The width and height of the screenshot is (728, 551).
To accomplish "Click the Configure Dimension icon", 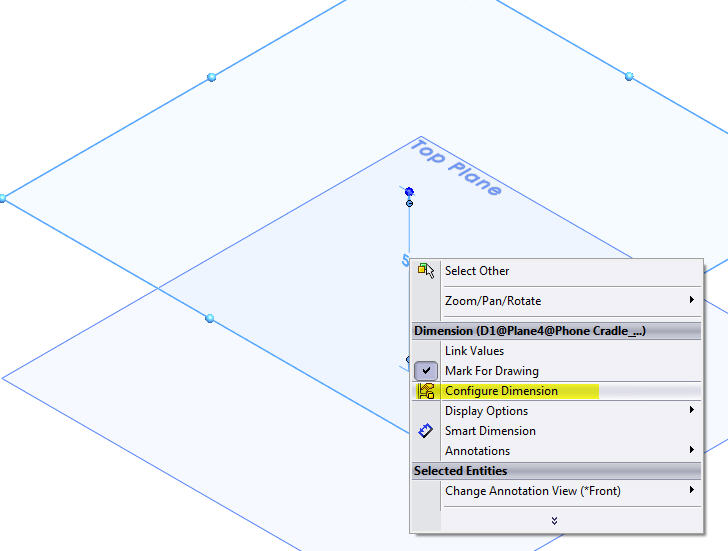I will [x=425, y=391].
